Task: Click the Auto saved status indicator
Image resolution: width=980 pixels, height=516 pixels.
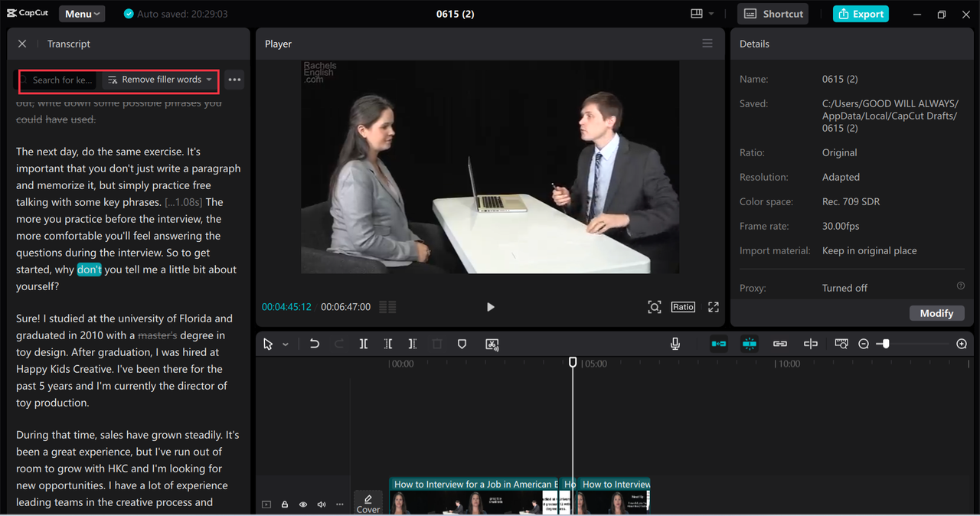Action: [175, 14]
